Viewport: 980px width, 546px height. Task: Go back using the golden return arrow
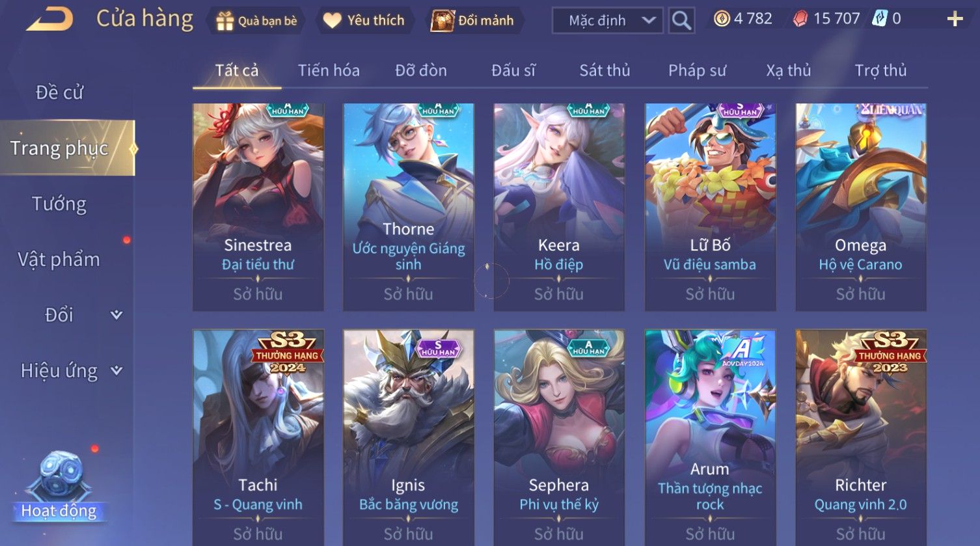49,20
